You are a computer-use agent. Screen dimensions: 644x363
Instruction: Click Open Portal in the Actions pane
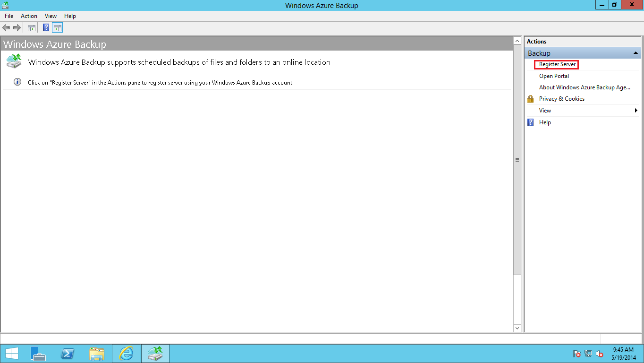point(553,76)
